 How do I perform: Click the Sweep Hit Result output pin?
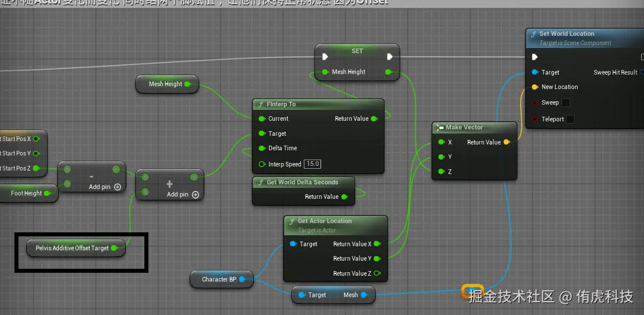(x=641, y=72)
